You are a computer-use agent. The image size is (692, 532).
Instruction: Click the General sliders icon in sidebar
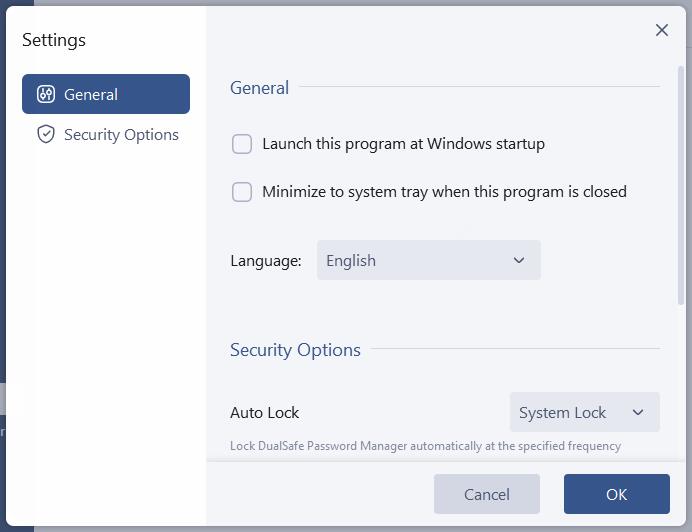[46, 94]
